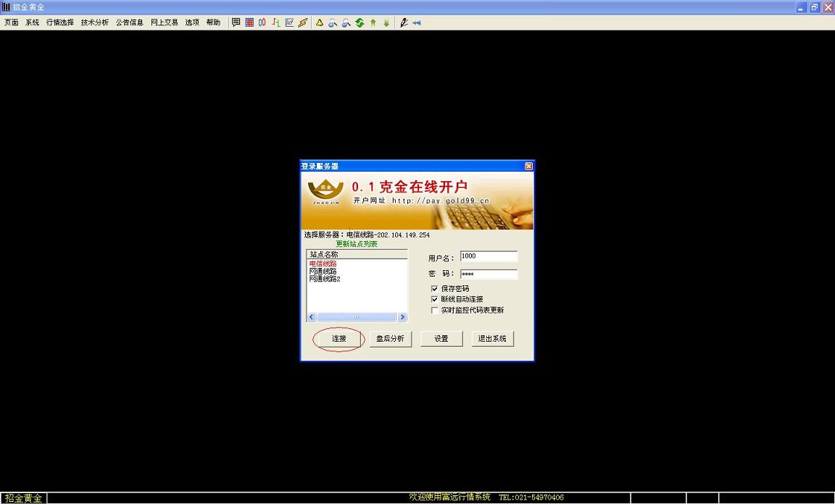Close the 招金黄金 main window
This screenshot has width=835, height=504.
[x=828, y=7]
